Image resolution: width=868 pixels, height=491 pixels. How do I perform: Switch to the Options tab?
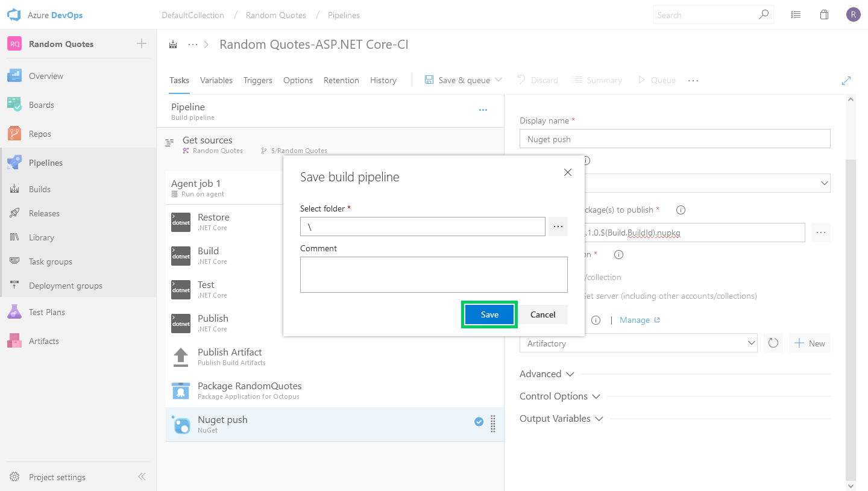point(298,80)
